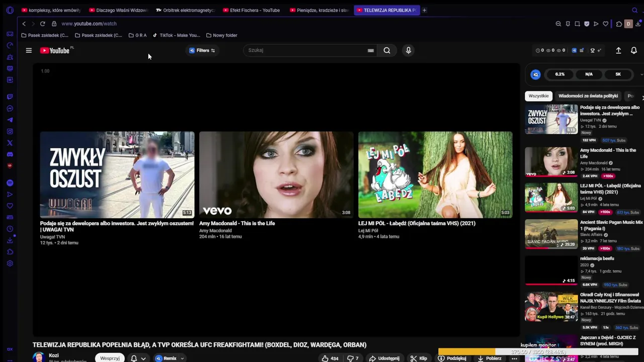644x362 pixels.
Task: Play the LEJ MI PÓŁ Łabędź endscreen video
Action: pos(435,174)
